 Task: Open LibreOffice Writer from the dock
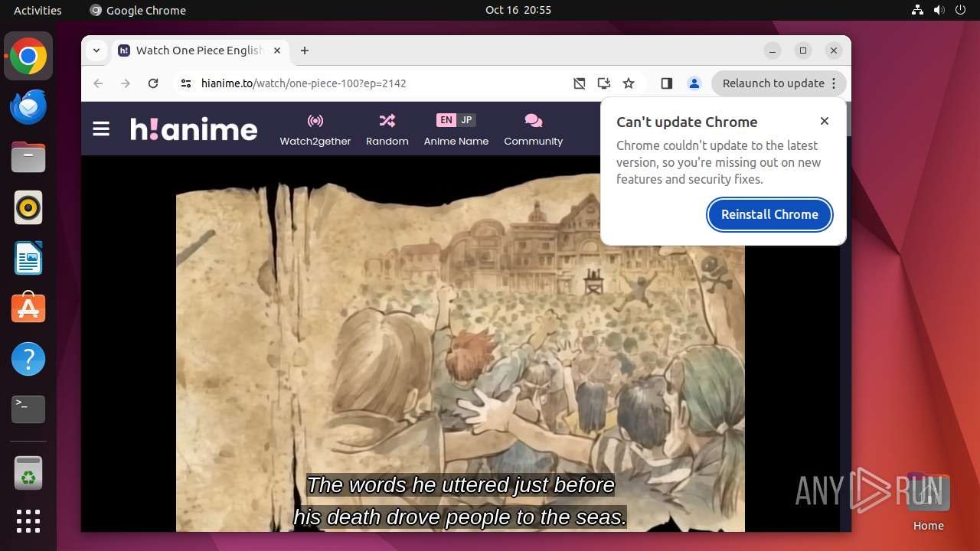pos(28,258)
